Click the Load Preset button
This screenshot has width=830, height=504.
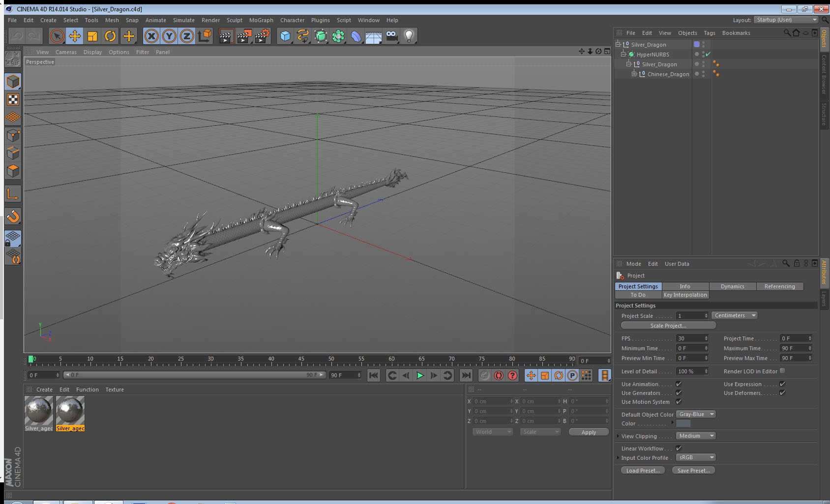click(643, 470)
